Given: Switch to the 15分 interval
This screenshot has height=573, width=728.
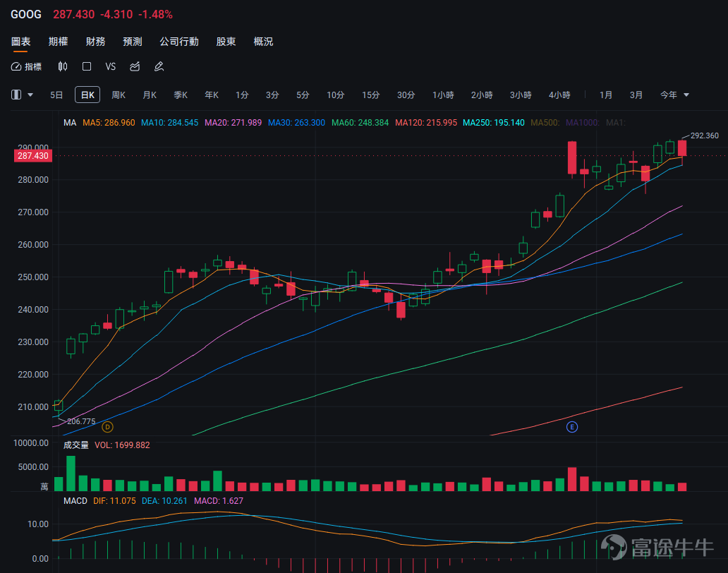Looking at the screenshot, I should pyautogui.click(x=370, y=95).
